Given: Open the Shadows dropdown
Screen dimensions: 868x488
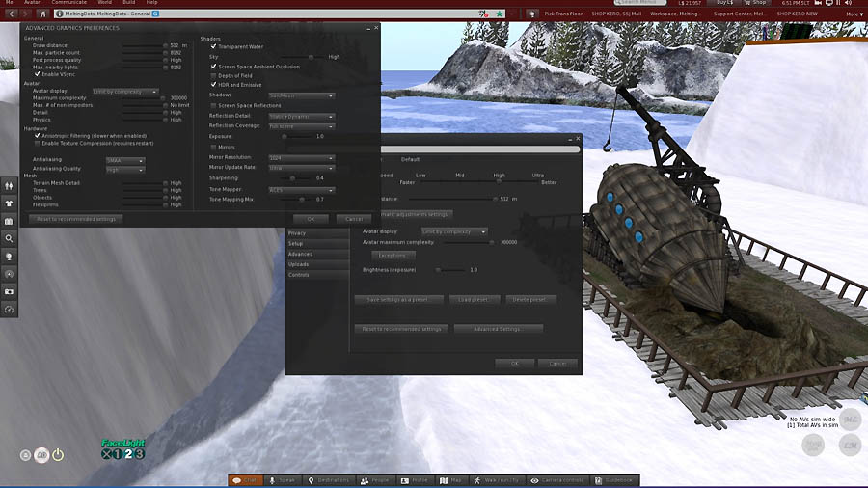Looking at the screenshot, I should (302, 95).
